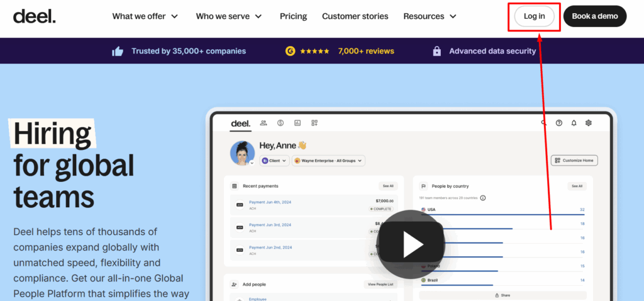
Task: Click the Add people panel icon
Action: tap(235, 284)
